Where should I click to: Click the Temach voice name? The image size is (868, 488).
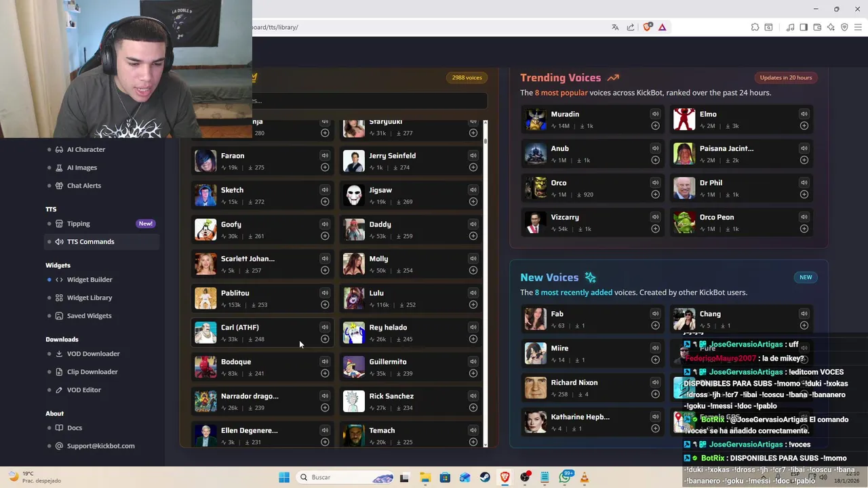pos(382,430)
